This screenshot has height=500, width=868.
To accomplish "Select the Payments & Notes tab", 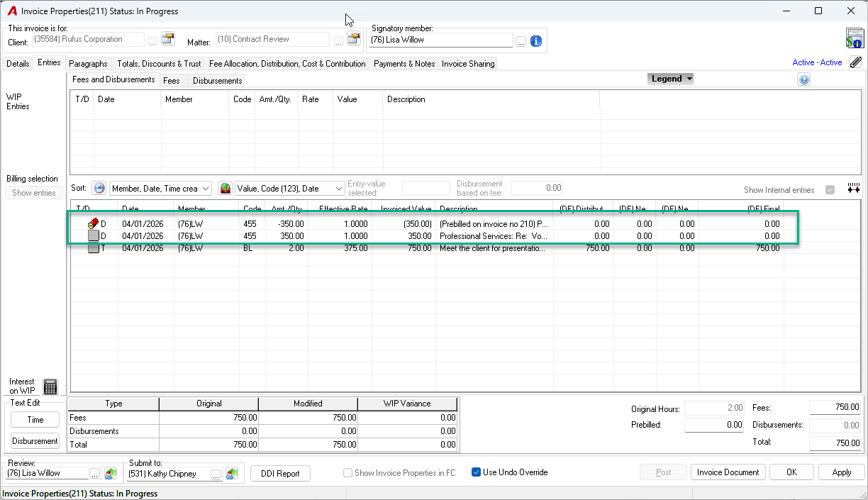I will [404, 63].
